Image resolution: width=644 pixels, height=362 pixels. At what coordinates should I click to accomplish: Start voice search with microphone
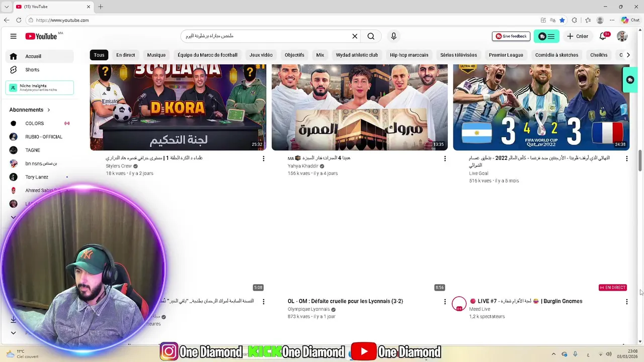393,36
